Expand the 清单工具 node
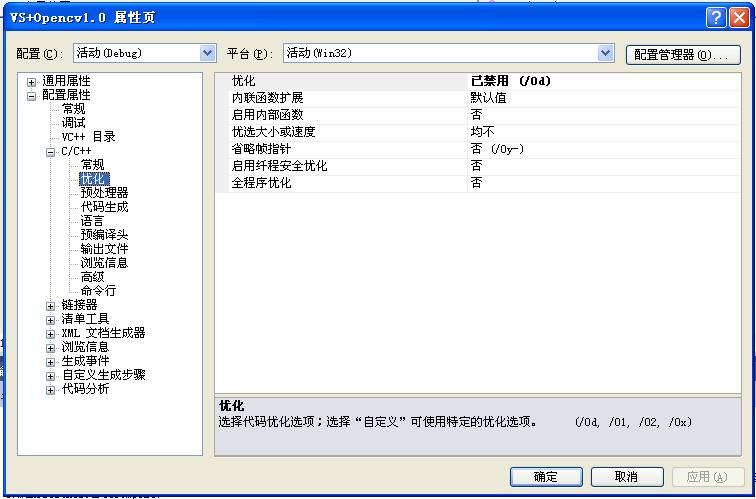756x499 pixels. [51, 320]
